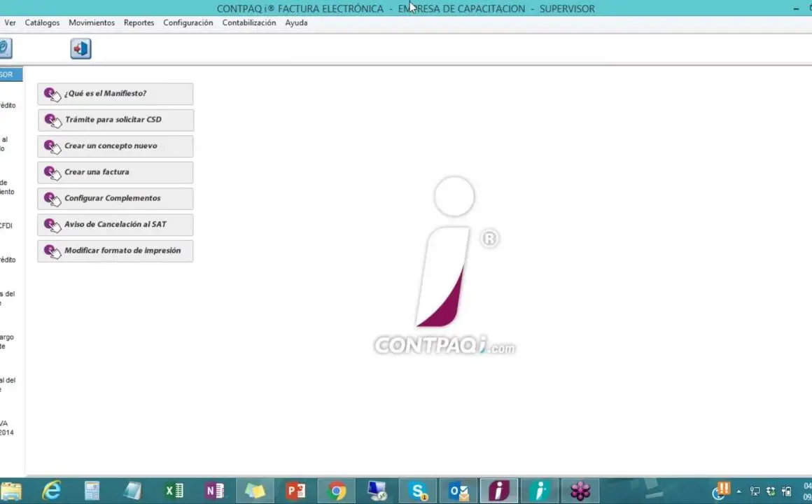The width and height of the screenshot is (812, 504).
Task: Select 'Configurar Complementos' button
Action: (115, 198)
